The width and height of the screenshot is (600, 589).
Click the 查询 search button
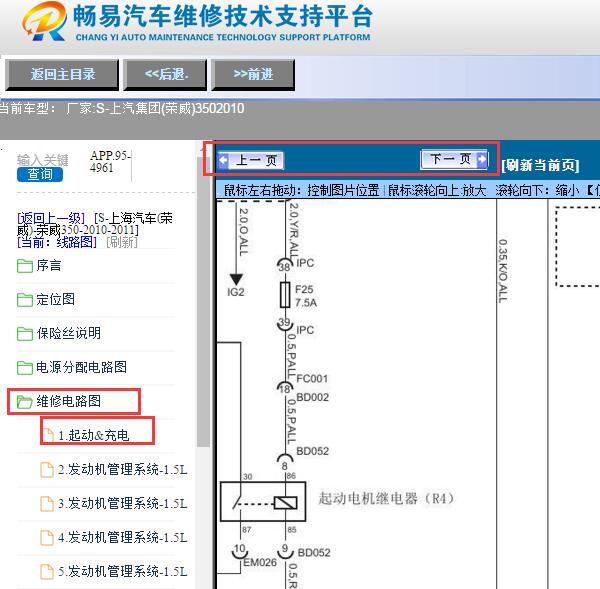pos(40,175)
